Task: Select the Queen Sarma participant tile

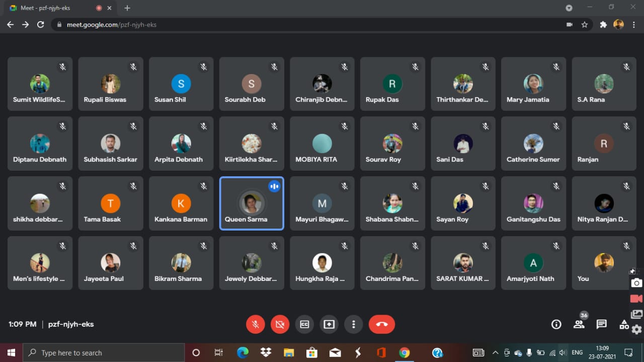Action: pyautogui.click(x=252, y=203)
